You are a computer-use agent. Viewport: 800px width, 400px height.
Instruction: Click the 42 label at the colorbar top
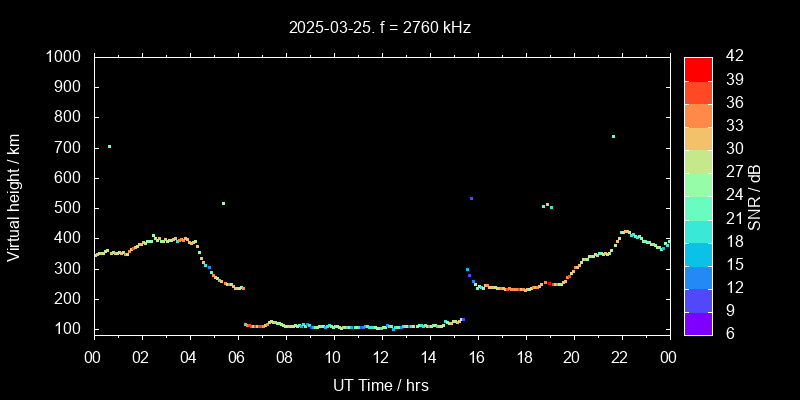point(731,57)
